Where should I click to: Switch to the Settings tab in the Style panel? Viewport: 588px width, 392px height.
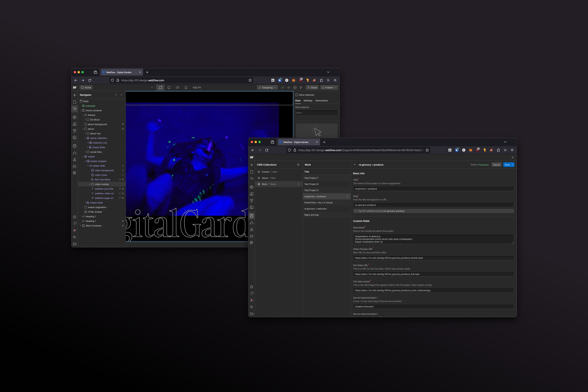308,101
